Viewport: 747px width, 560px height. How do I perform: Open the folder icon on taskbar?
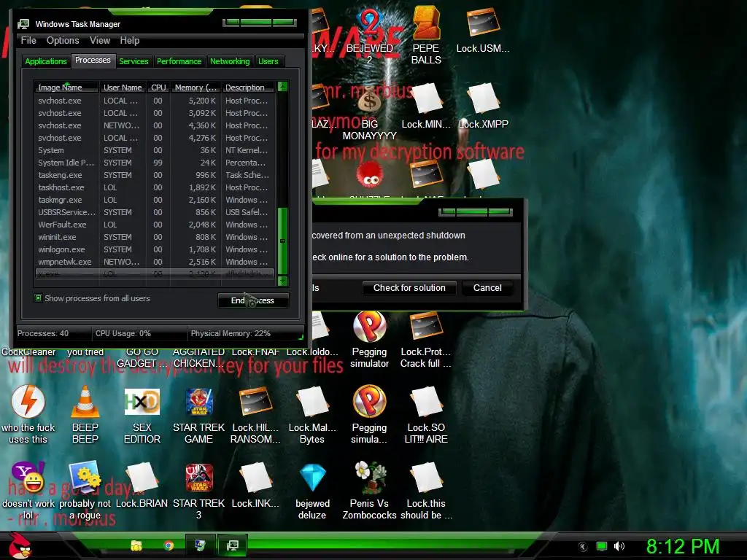136,545
